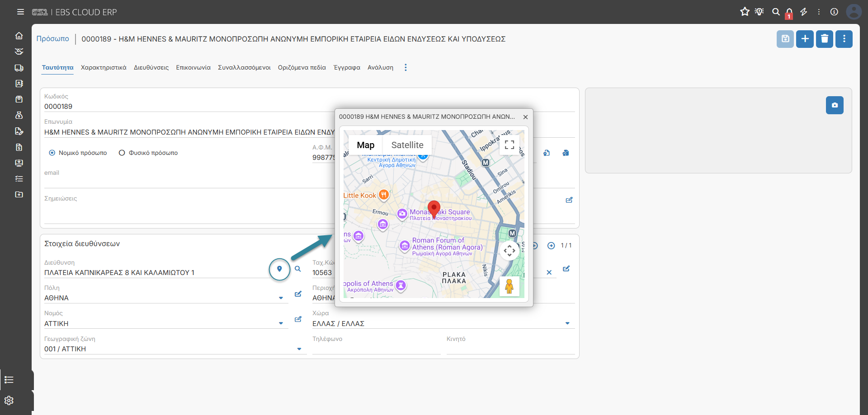Switch to the Οριζόμενα πεδία tab
This screenshot has width=868, height=415.
tap(302, 68)
